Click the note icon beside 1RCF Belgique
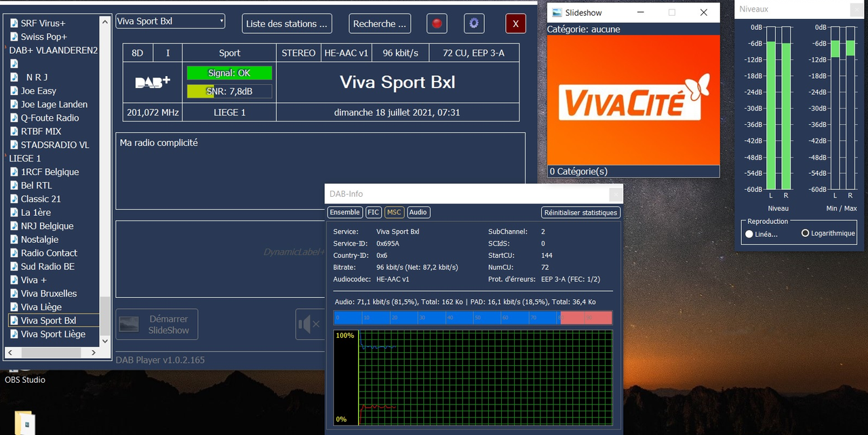This screenshot has width=868, height=435. 14,172
